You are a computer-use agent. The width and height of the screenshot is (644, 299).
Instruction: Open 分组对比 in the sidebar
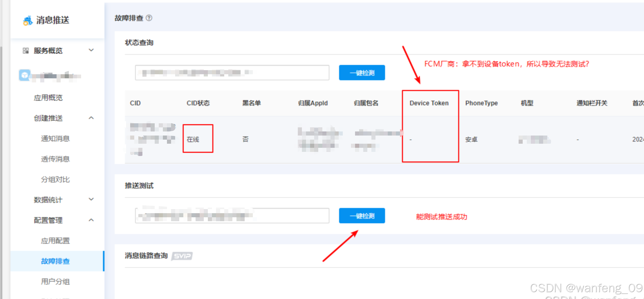[55, 179]
